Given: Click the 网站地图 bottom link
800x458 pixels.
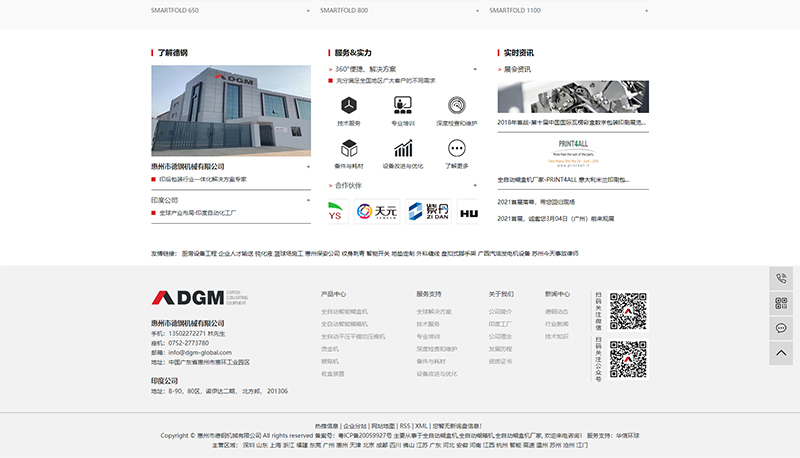Looking at the screenshot, I should [x=383, y=426].
